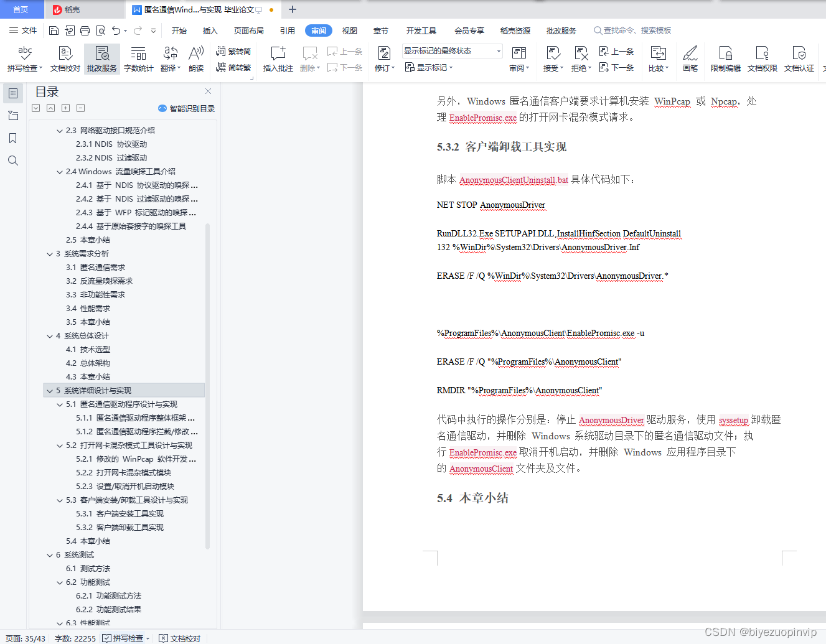Open the bookmarks icon in left sidebar
Image resolution: width=826 pixels, height=644 pixels.
tap(13, 138)
